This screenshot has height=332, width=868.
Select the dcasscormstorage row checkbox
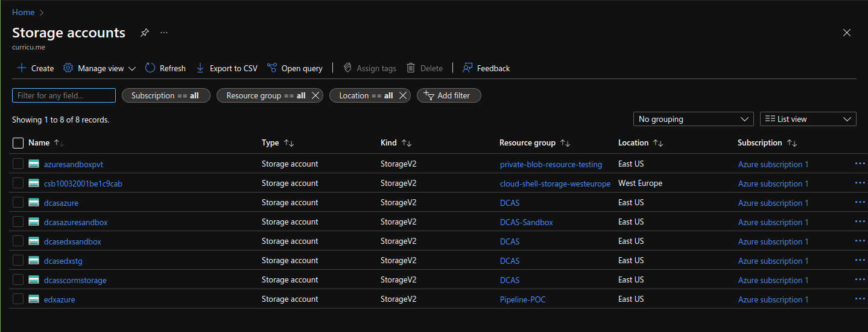pyautogui.click(x=18, y=279)
